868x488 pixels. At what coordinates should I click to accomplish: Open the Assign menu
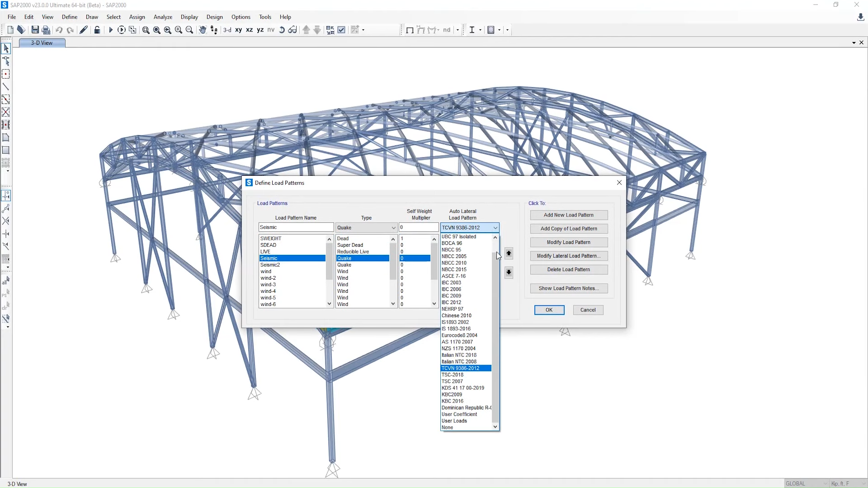point(137,17)
